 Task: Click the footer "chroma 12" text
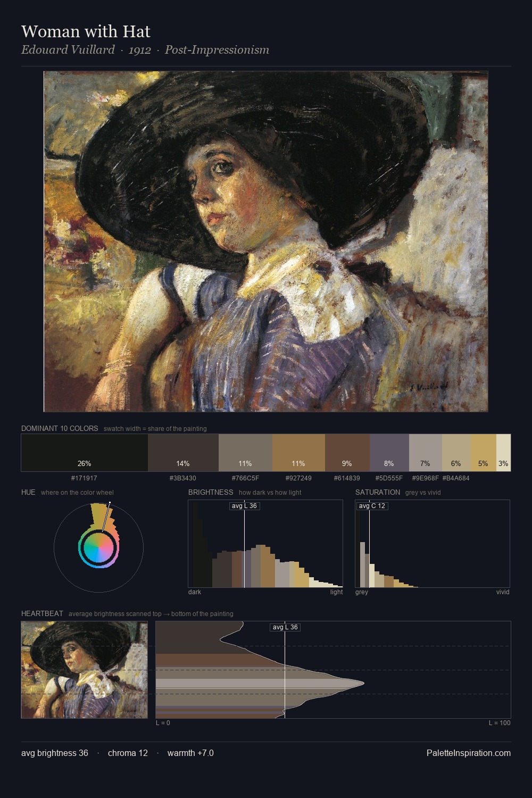(128, 753)
